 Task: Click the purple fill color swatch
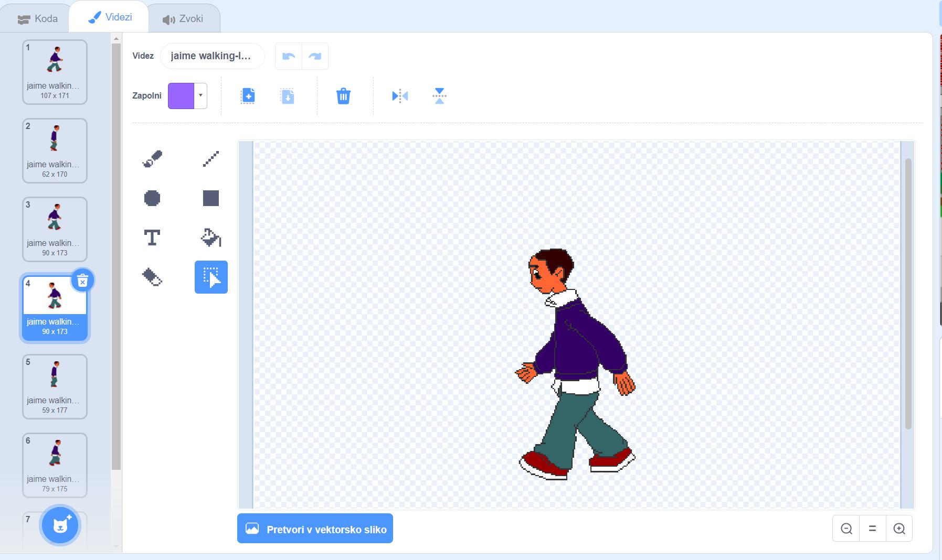(x=181, y=96)
